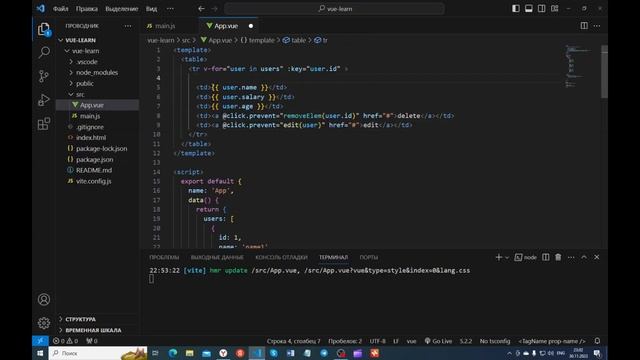Open index.html in the explorer
Image resolution: width=640 pixels, height=360 pixels.
(x=91, y=138)
